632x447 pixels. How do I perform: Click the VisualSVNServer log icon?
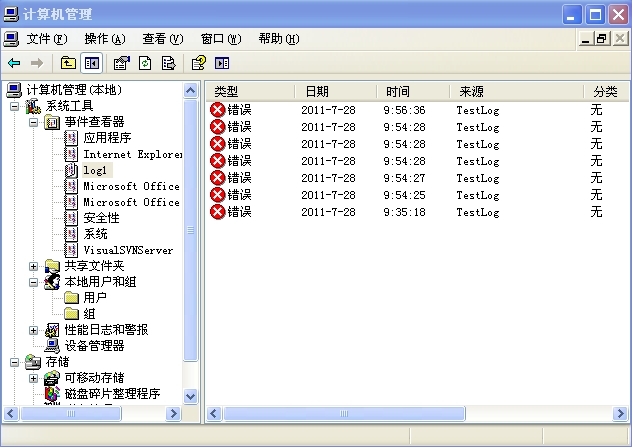[71, 250]
